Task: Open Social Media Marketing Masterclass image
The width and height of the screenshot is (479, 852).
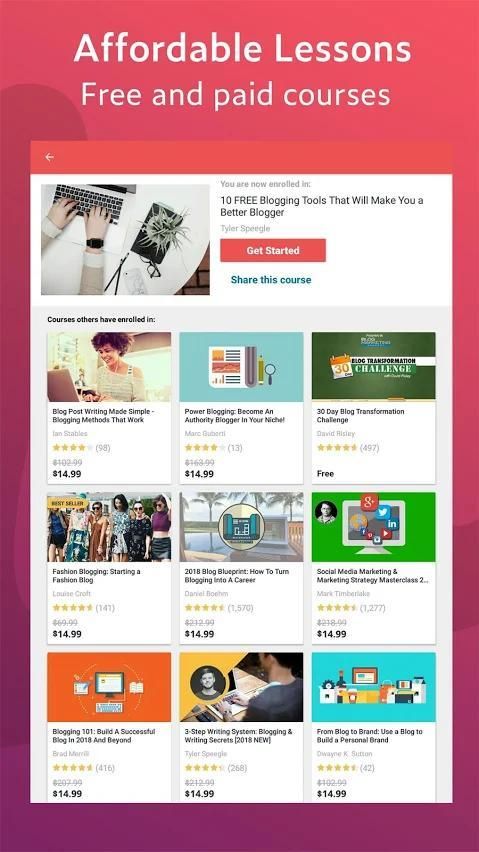Action: 374,527
